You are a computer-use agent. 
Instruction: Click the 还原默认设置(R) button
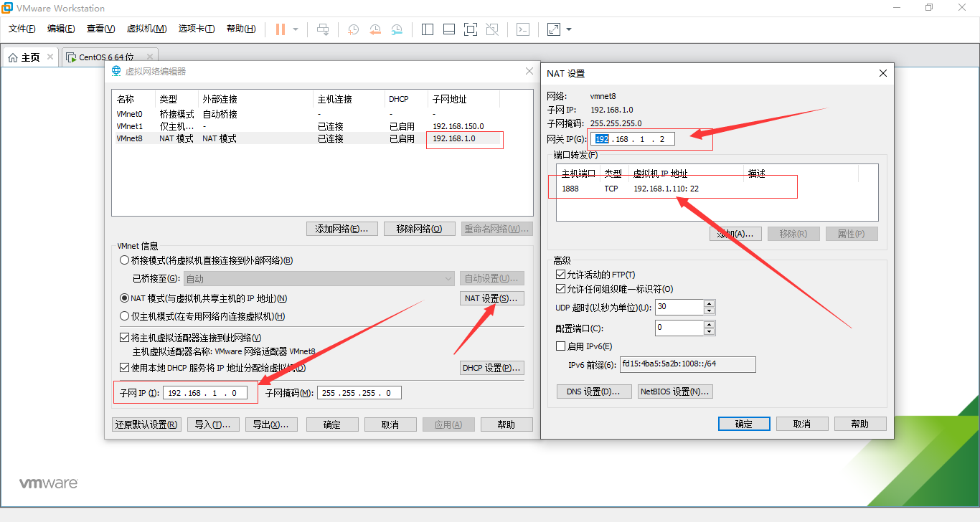coord(147,424)
